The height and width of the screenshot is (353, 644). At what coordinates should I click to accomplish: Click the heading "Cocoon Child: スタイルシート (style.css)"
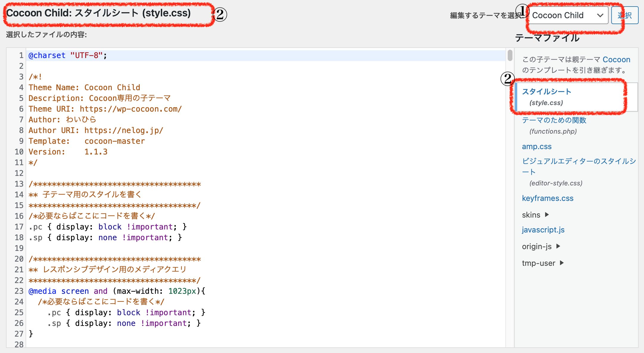[x=99, y=13]
